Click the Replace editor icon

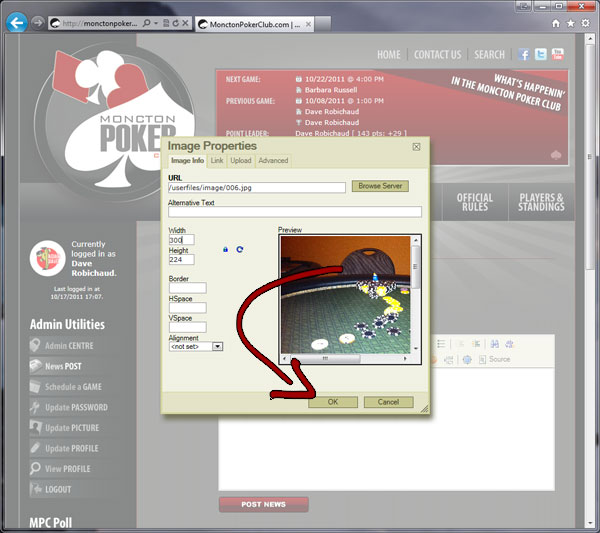509,344
